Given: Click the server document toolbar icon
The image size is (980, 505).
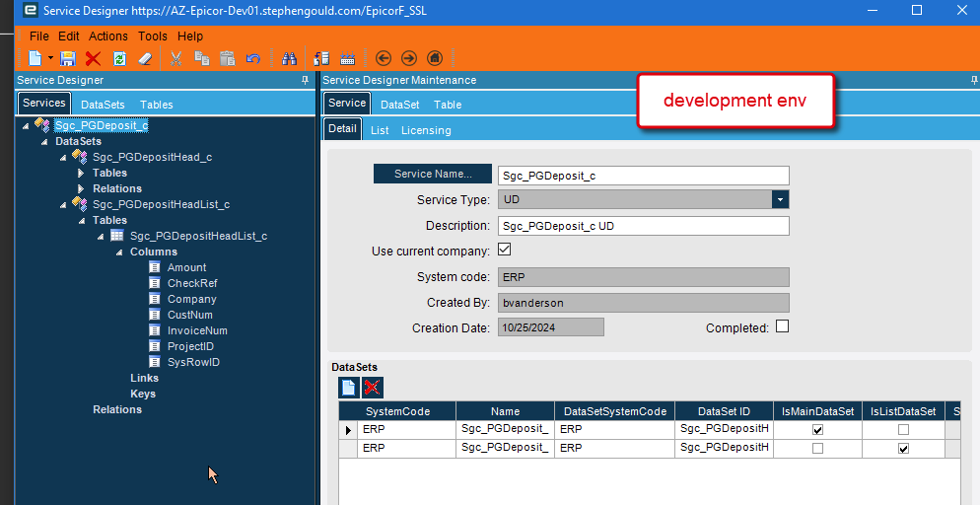Looking at the screenshot, I should pos(321,59).
